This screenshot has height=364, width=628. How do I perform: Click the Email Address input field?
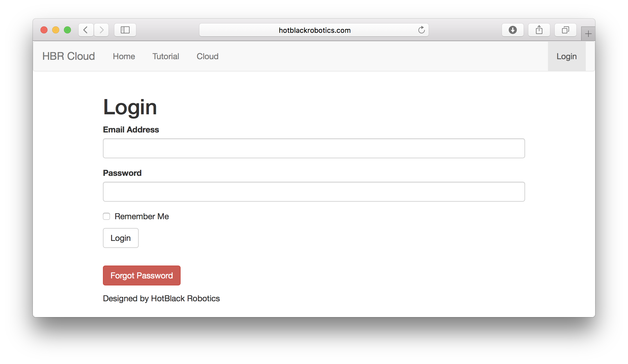coord(313,148)
